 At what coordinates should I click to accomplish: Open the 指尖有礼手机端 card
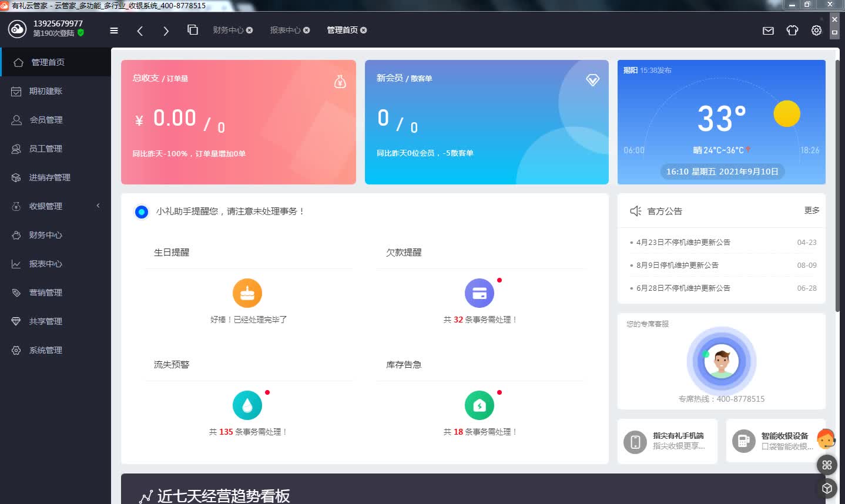[667, 441]
